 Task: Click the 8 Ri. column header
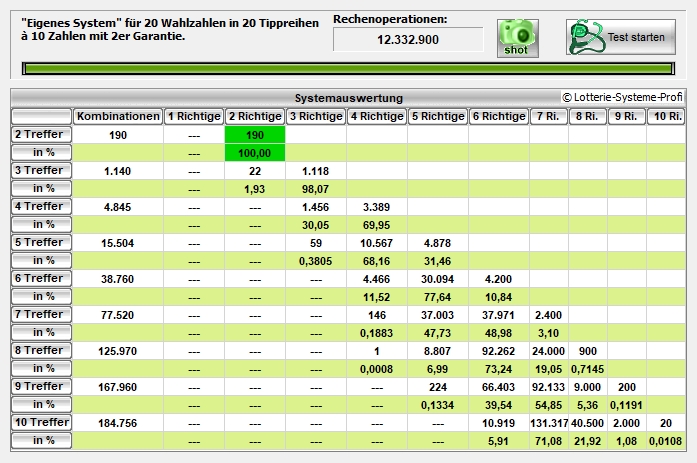pyautogui.click(x=588, y=116)
